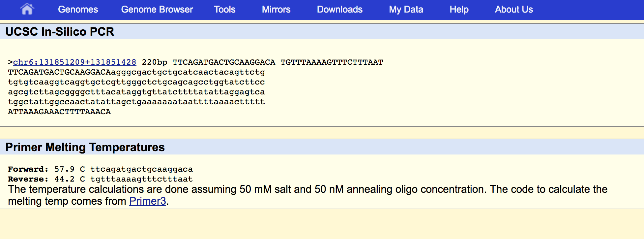
Task: Click the 220bp product size text
Action: click(154, 62)
